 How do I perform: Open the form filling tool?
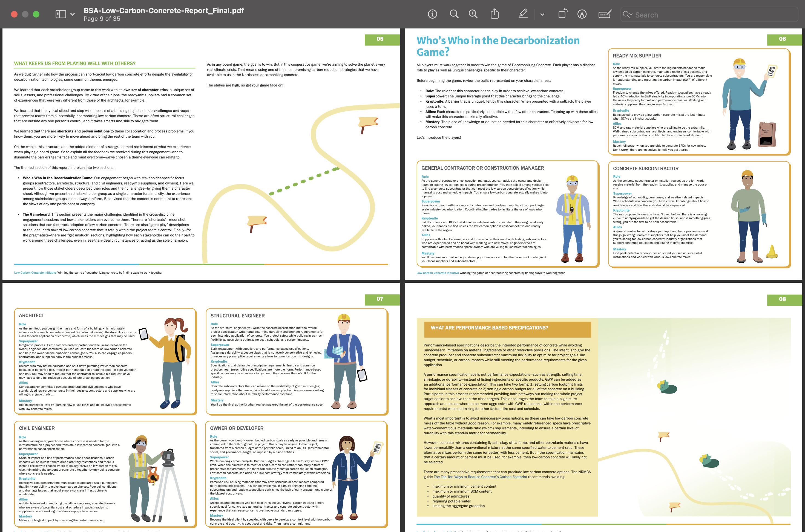[x=605, y=14]
